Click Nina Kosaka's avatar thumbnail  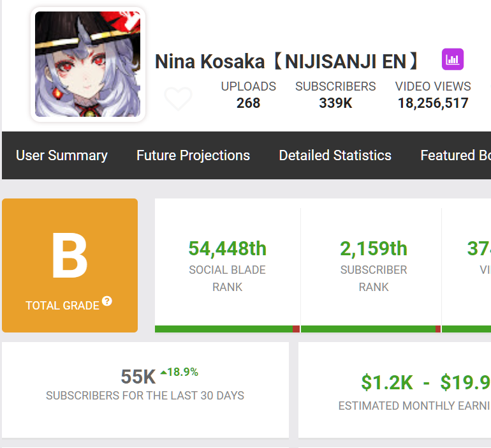pos(87,64)
